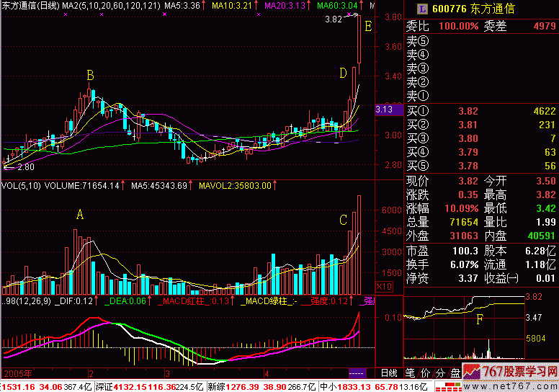Switch to the 分 minute tab
This screenshot has height=392, width=559.
point(439,373)
